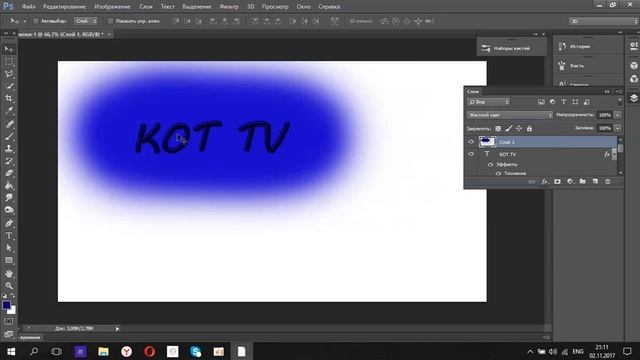This screenshot has height=360, width=640.
Task: Create a new layer group
Action: tap(582, 182)
